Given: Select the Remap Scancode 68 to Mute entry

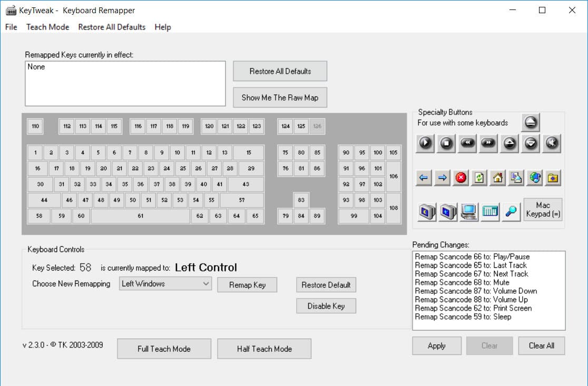Looking at the screenshot, I should coord(455,283).
